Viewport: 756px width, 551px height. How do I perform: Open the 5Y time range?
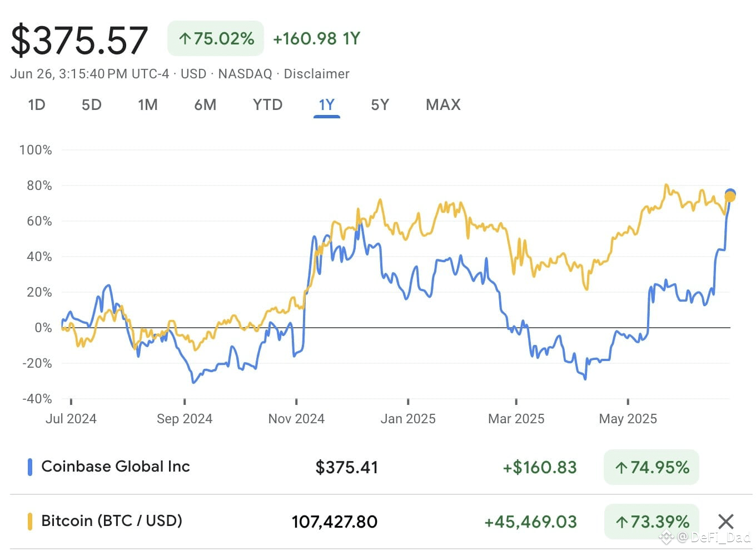[380, 104]
